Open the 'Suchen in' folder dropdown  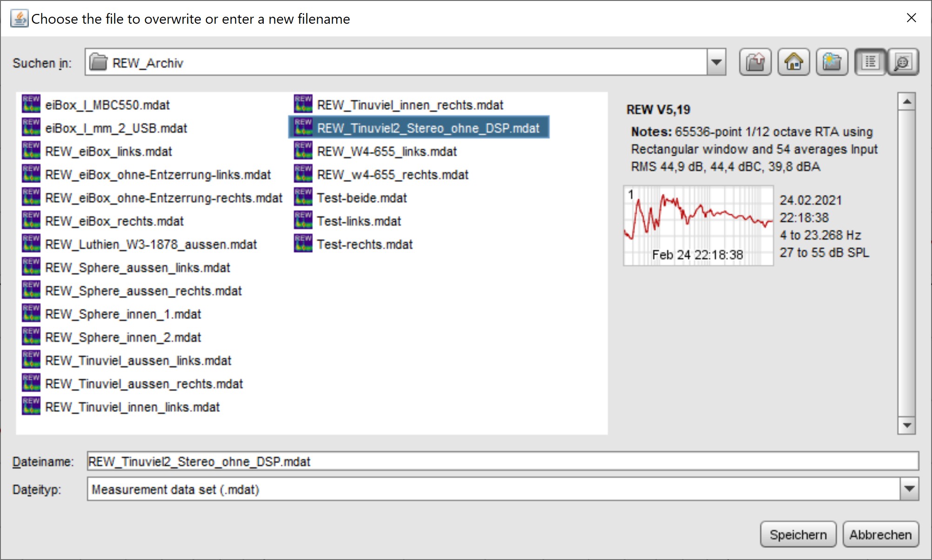[716, 62]
